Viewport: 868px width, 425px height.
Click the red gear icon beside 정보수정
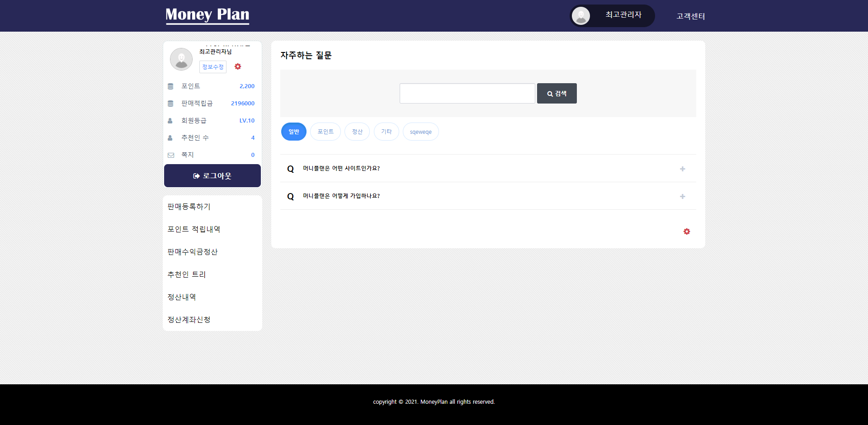click(x=238, y=66)
